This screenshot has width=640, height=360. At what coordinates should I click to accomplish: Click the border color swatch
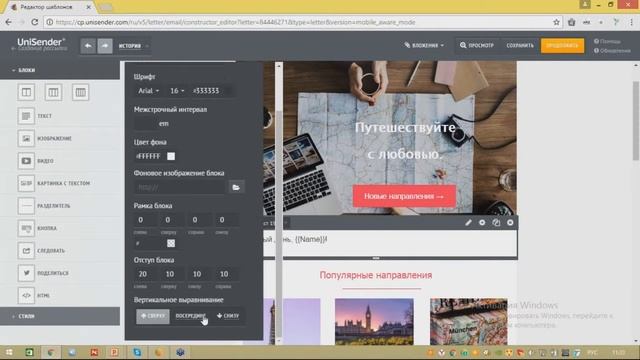click(171, 243)
